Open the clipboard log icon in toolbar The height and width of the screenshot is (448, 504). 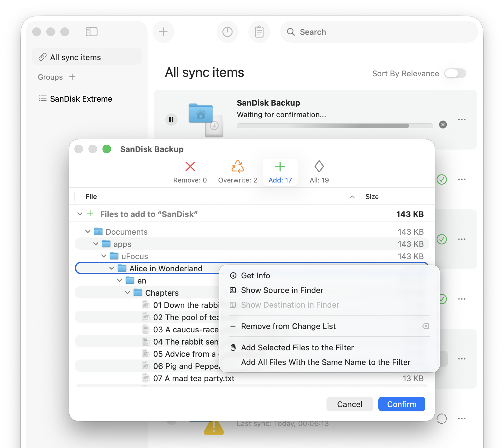259,32
